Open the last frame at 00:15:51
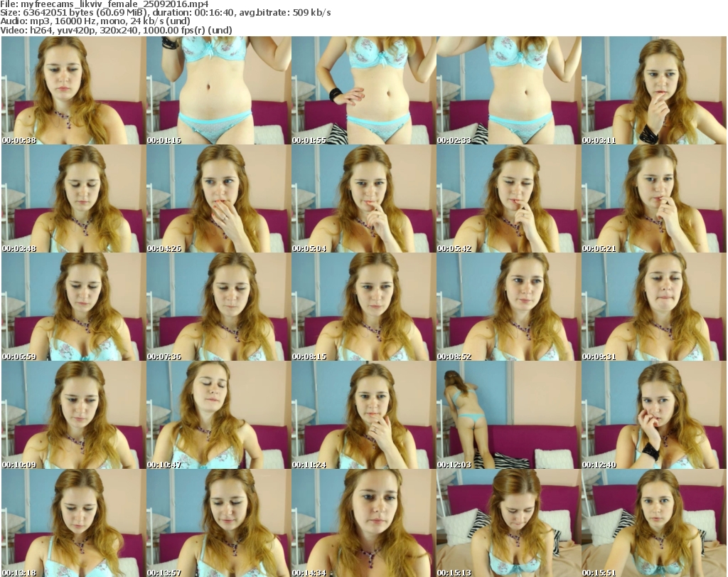Screen dimensions: 728x577 tap(653, 522)
